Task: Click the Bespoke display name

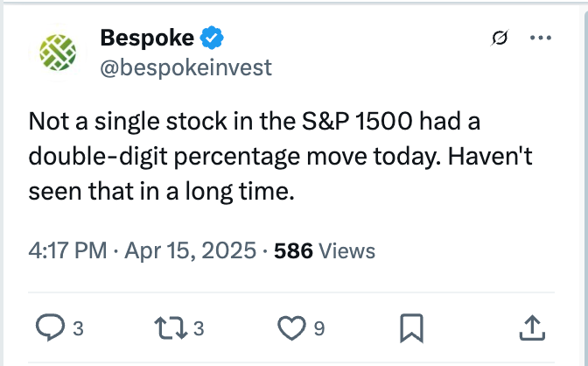Action: point(147,38)
